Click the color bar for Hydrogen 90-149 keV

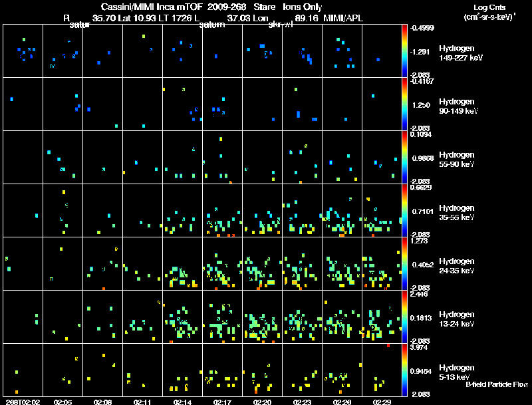tap(404, 104)
